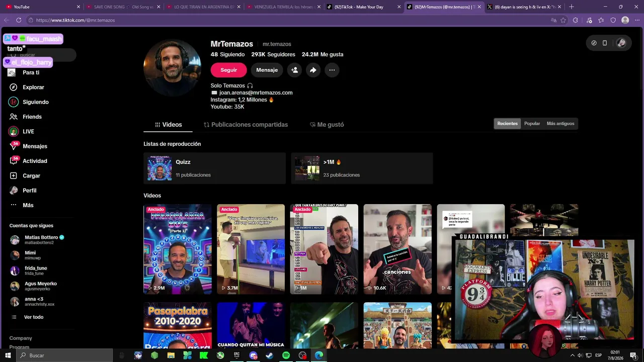Switch to the YouTube browser tab

pyautogui.click(x=41, y=7)
